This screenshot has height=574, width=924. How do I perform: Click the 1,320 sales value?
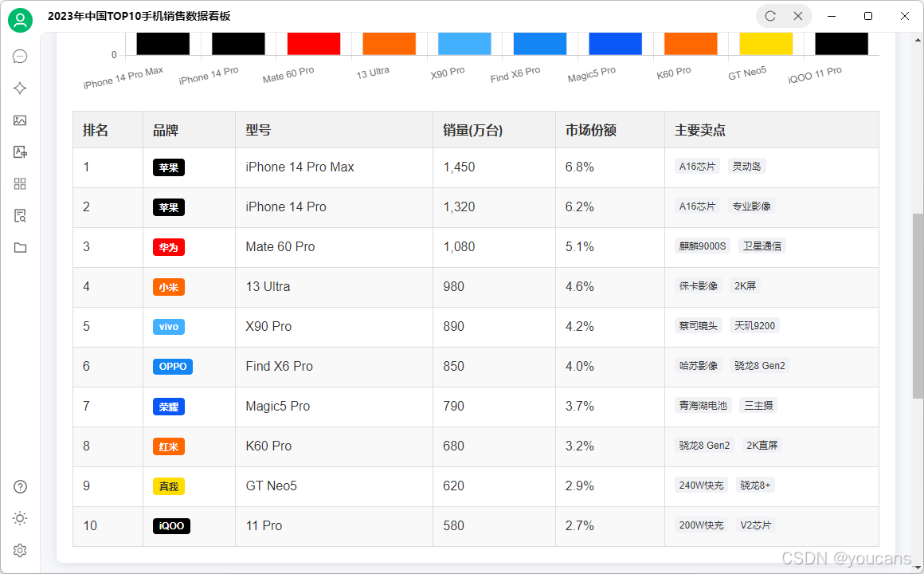pyautogui.click(x=459, y=207)
